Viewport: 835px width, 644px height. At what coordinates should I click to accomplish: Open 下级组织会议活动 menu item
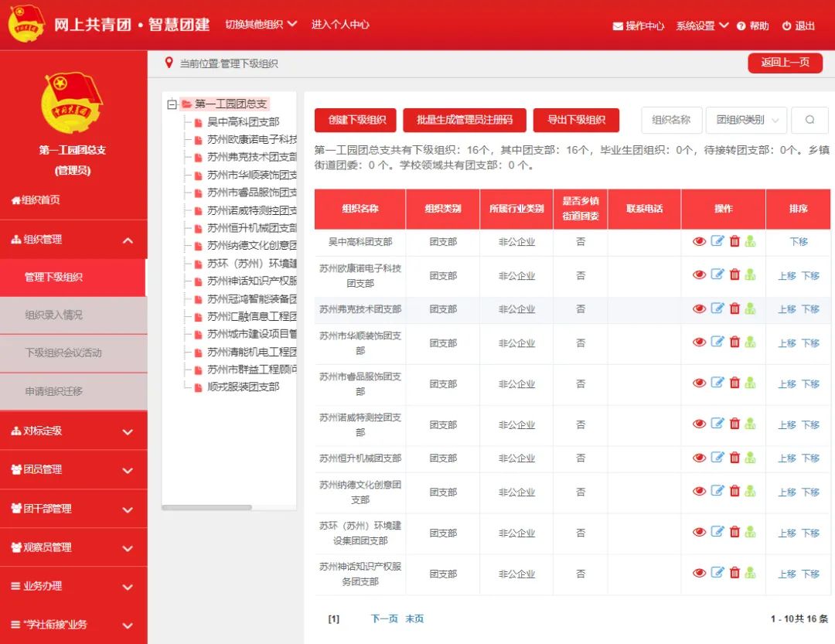coord(73,353)
